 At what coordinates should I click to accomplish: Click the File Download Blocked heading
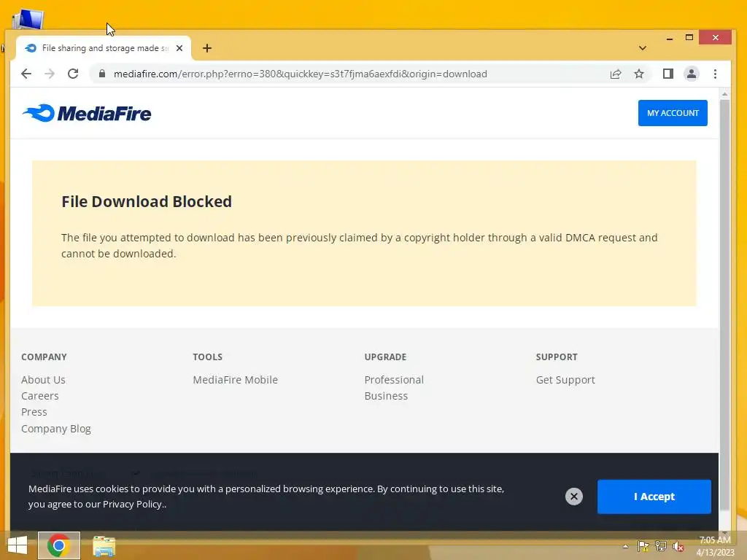click(x=147, y=201)
